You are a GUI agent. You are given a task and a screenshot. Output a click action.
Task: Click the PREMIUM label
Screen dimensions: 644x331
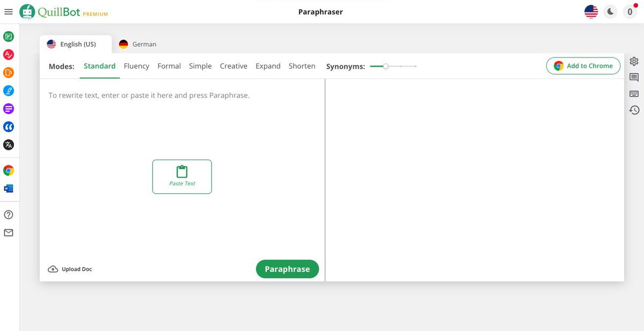click(96, 14)
